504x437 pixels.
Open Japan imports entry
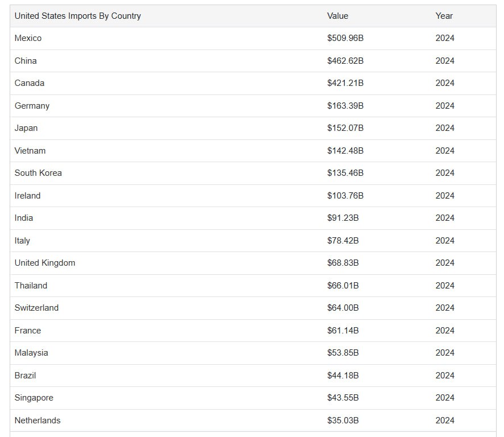tap(26, 128)
